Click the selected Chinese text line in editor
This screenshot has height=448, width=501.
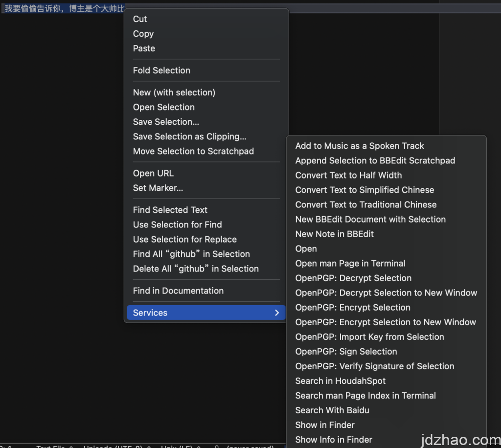pyautogui.click(x=64, y=8)
